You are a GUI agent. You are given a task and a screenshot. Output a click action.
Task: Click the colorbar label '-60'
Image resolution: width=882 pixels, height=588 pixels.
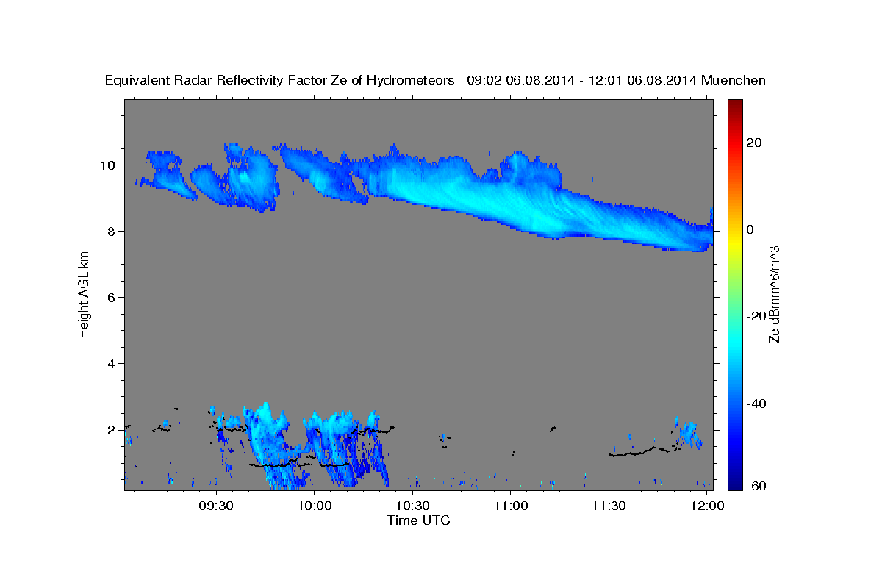(756, 486)
